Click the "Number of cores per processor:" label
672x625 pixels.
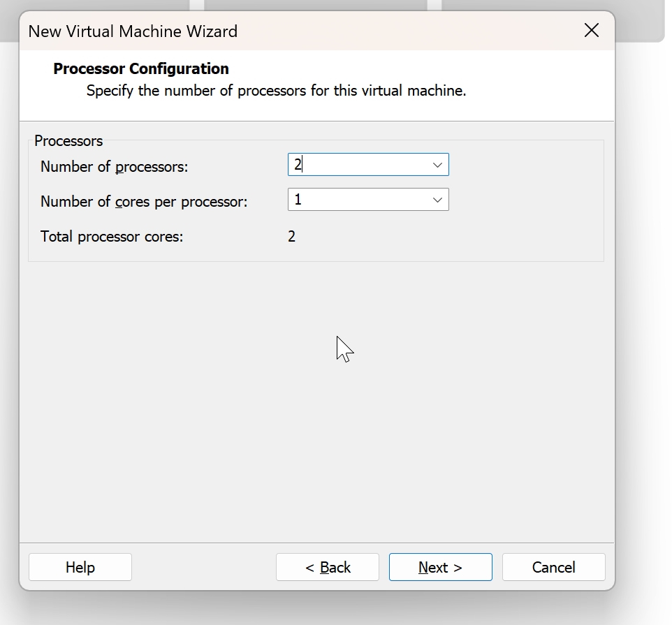click(x=144, y=202)
